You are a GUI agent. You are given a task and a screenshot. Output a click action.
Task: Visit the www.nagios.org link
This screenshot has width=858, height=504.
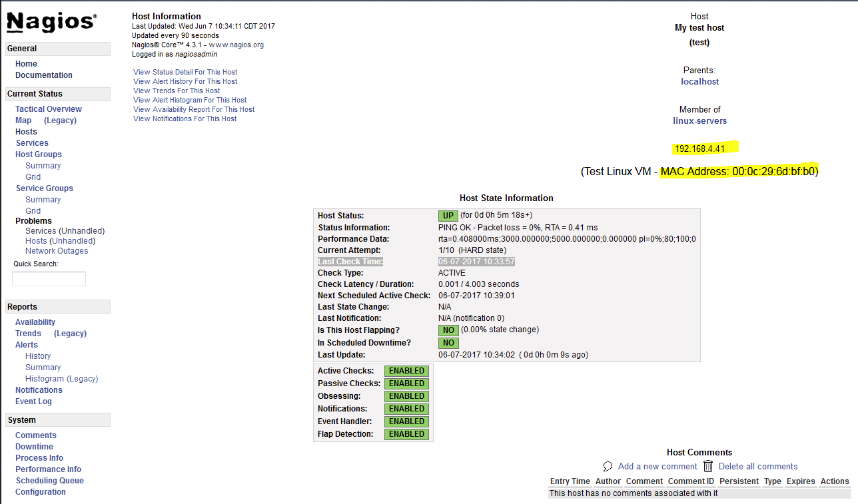[236, 45]
